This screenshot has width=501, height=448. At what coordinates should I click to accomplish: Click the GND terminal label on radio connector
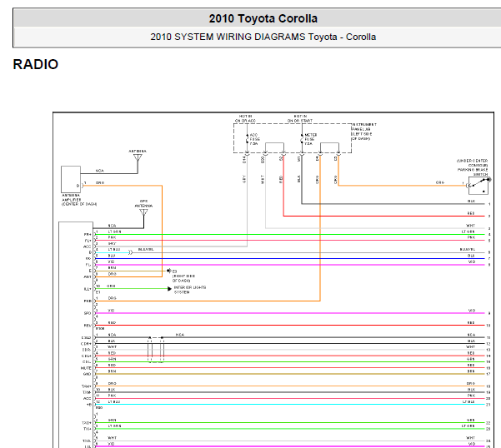point(88,374)
